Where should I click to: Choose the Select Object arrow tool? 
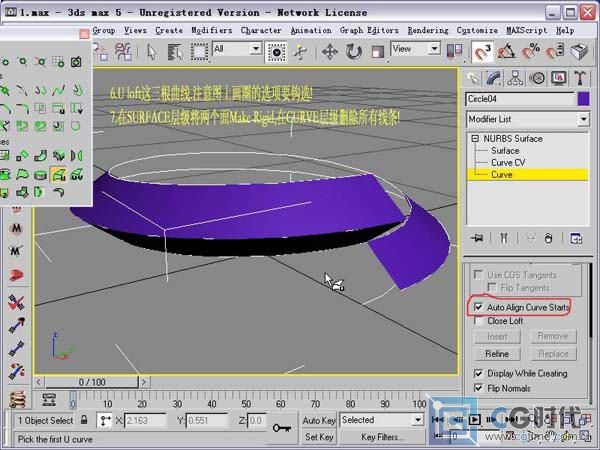coord(152,52)
